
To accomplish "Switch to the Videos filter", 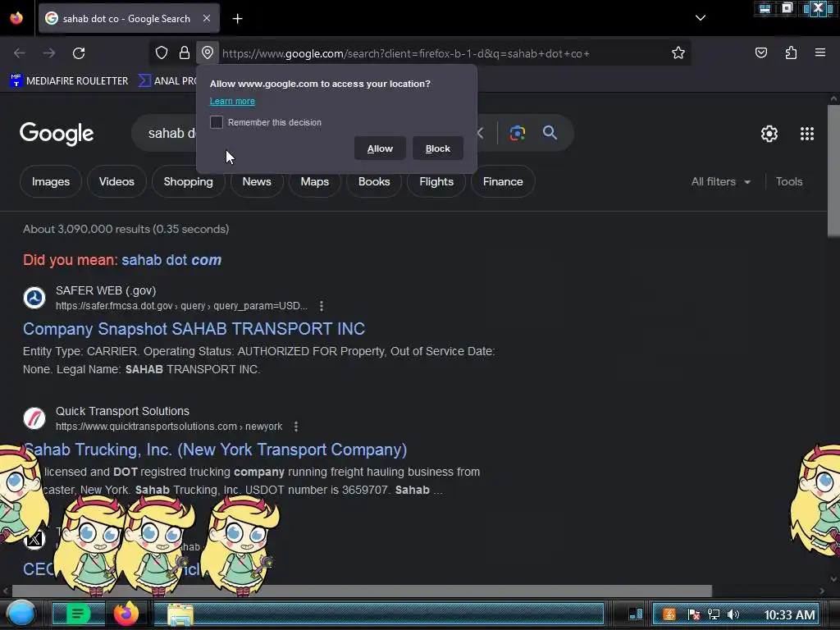I will pos(116,181).
